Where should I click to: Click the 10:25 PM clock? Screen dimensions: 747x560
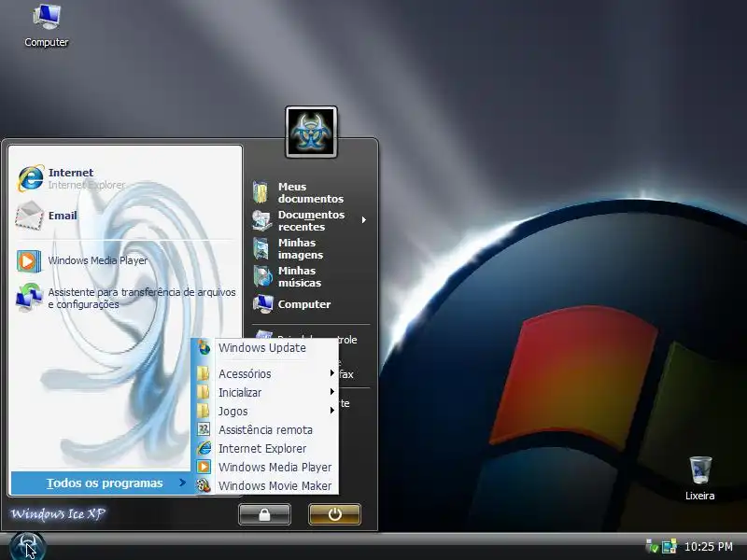[709, 547]
